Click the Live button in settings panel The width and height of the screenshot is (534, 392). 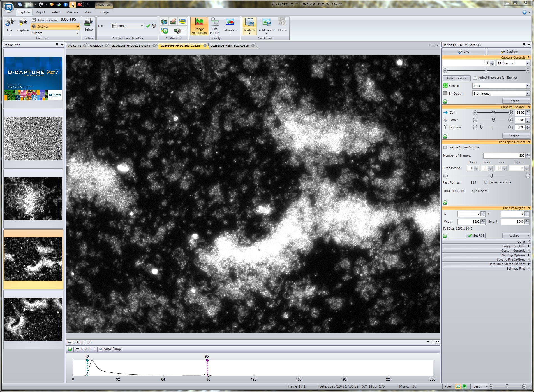(x=464, y=52)
